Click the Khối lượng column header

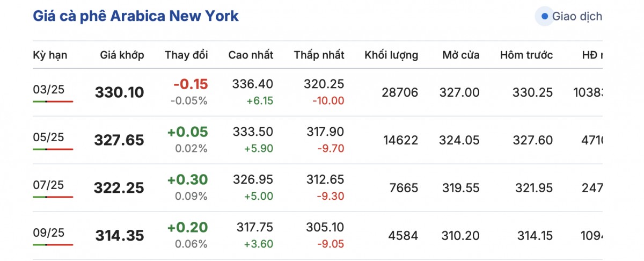coord(391,55)
